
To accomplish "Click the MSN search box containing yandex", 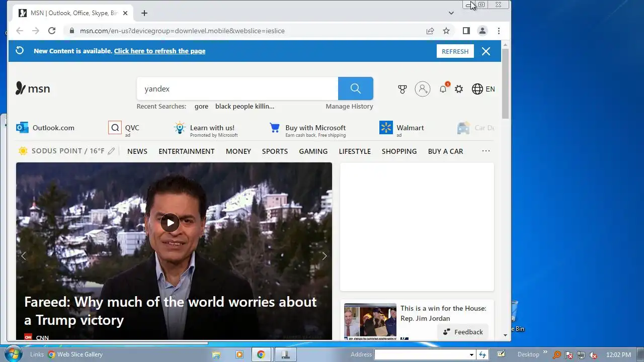I will (x=237, y=88).
